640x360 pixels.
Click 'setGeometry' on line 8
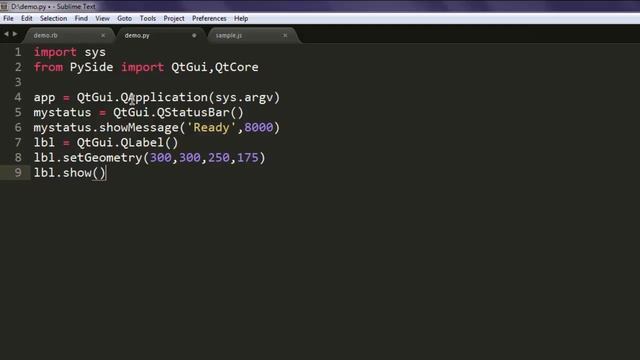point(102,158)
